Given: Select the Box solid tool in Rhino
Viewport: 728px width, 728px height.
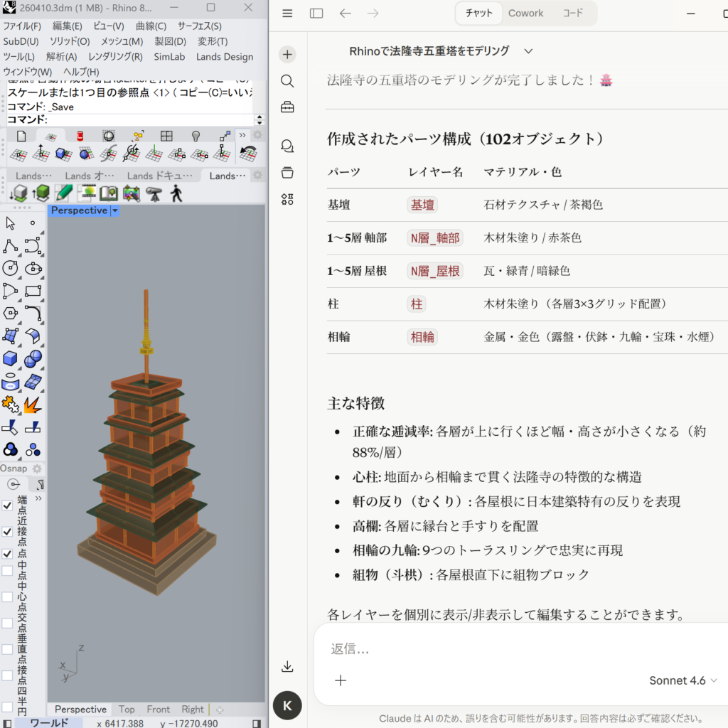Looking at the screenshot, I should pyautogui.click(x=11, y=359).
